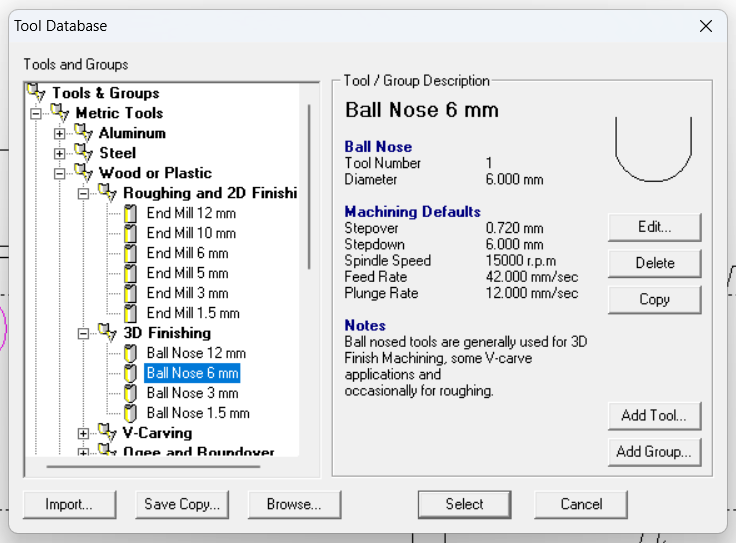The height and width of the screenshot is (543, 736).
Task: Expand the V-Carving node
Action: pyautogui.click(x=83, y=434)
